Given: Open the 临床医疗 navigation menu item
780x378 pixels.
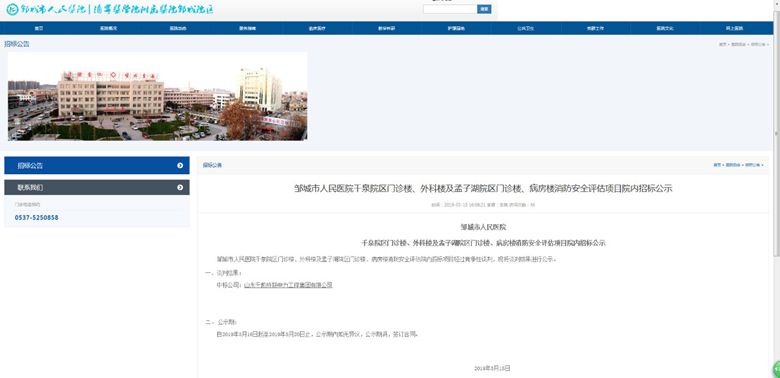Looking at the screenshot, I should [317, 28].
